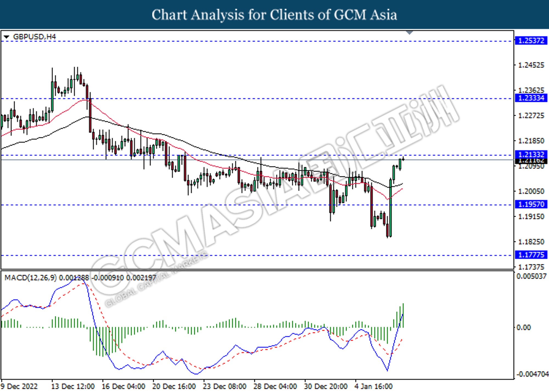Select the 1.21332 price level label
The image size is (549, 392).
[x=531, y=154]
